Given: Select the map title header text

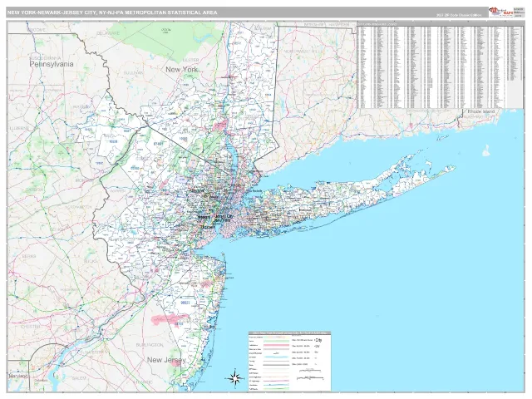Looking at the screenshot, I should [112, 13].
